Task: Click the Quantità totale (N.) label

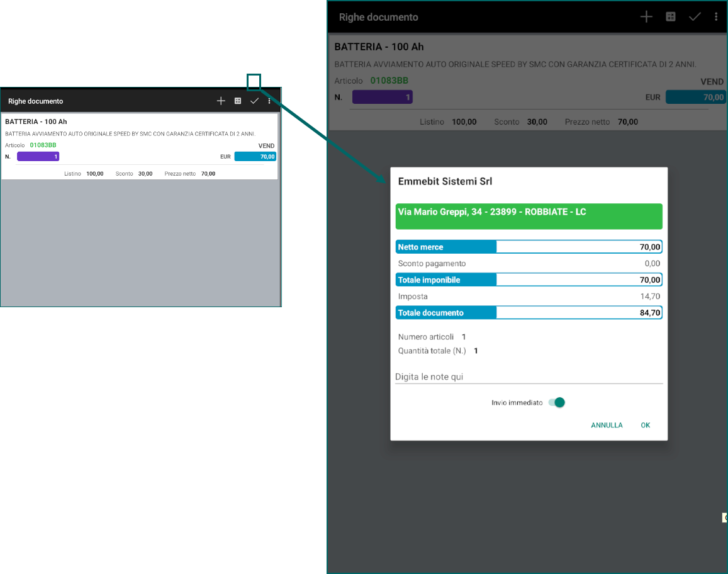Action: pos(432,351)
